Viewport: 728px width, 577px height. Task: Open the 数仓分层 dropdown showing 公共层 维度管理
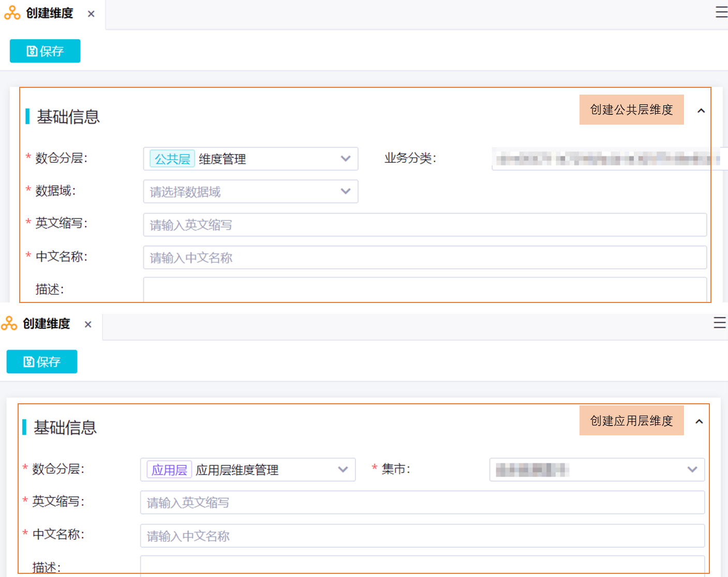point(250,159)
